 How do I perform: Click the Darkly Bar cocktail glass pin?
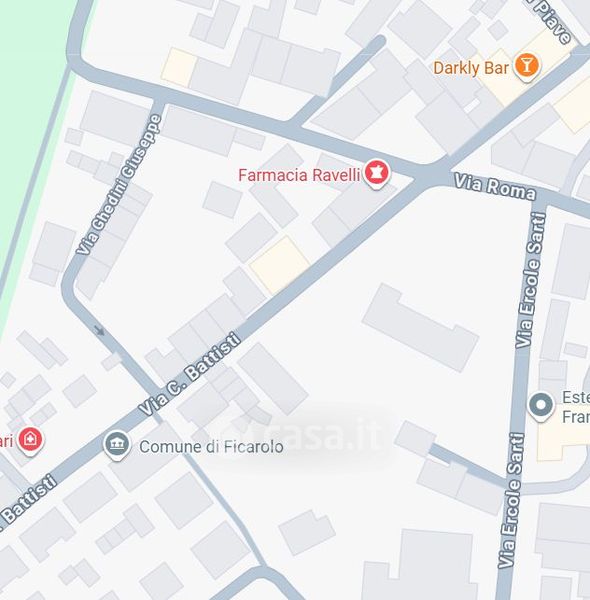pos(526,67)
